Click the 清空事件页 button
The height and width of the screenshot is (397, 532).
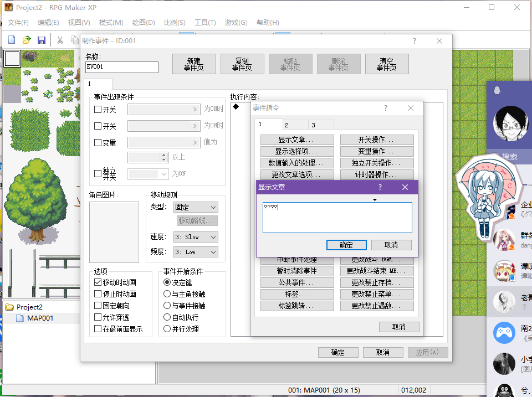387,64
